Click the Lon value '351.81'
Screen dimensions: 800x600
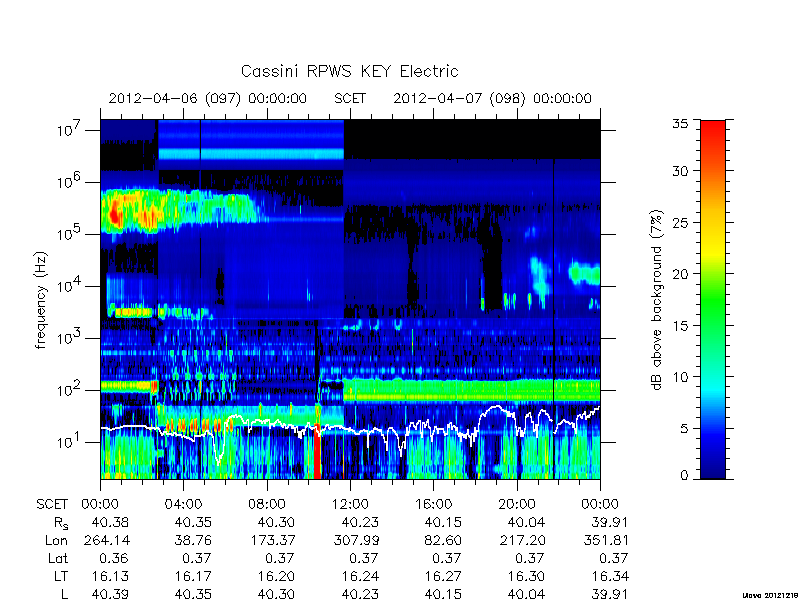605,540
